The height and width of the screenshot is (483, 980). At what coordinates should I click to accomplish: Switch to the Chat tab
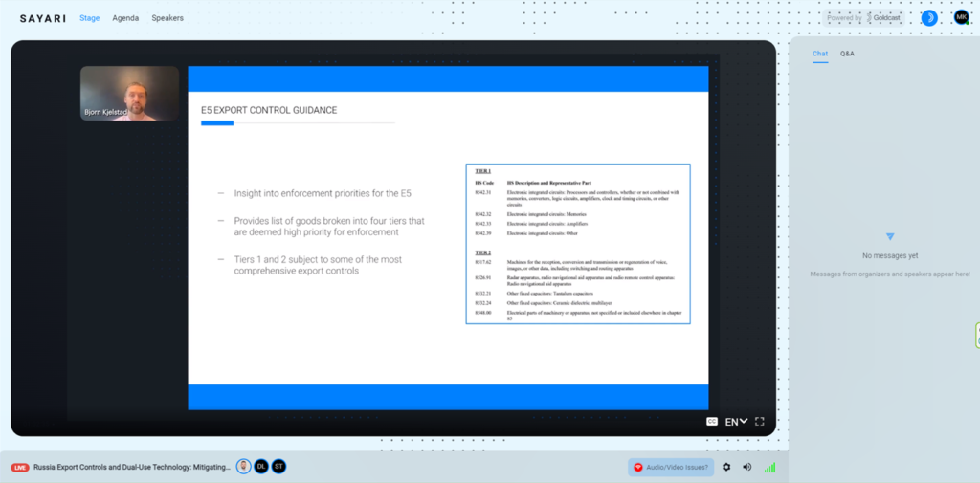point(820,54)
